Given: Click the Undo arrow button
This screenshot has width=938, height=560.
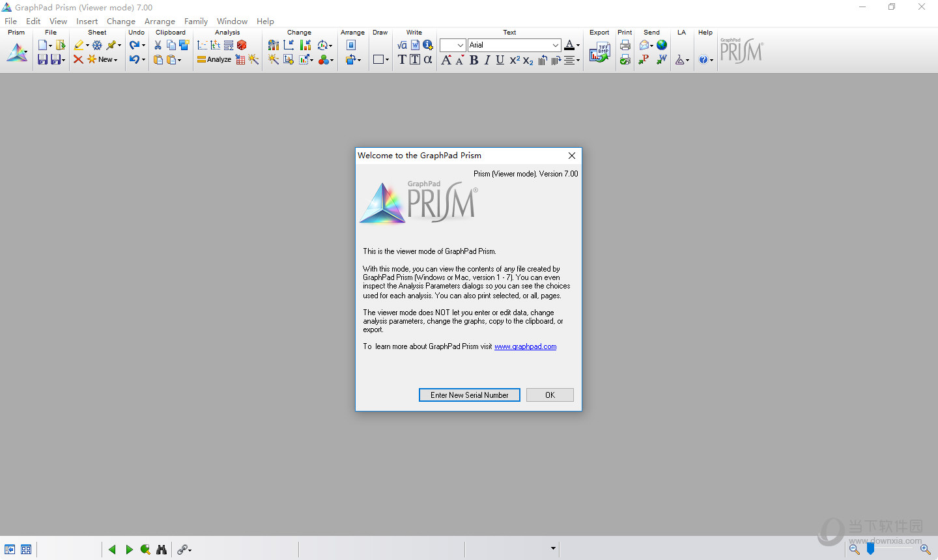Looking at the screenshot, I should (134, 59).
